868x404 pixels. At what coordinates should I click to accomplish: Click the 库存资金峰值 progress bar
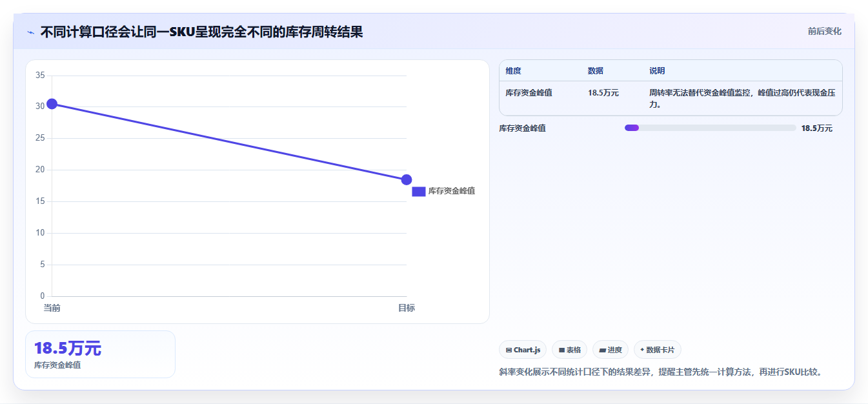(710, 128)
